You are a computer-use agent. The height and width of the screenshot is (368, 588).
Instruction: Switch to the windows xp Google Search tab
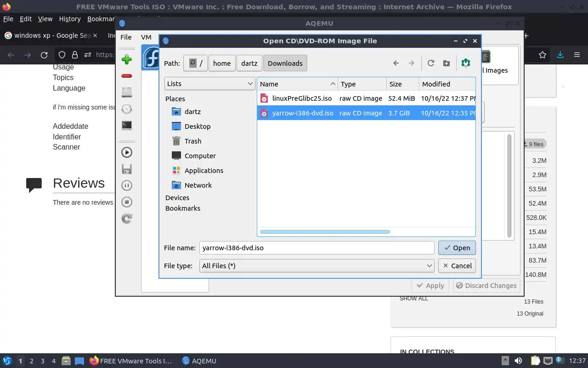51,35
